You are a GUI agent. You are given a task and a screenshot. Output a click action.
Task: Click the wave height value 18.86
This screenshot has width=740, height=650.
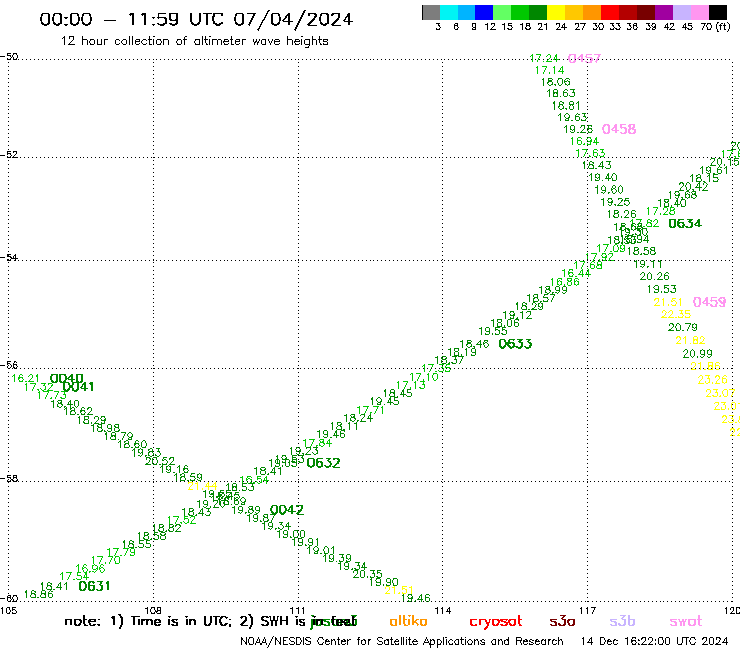point(39,595)
